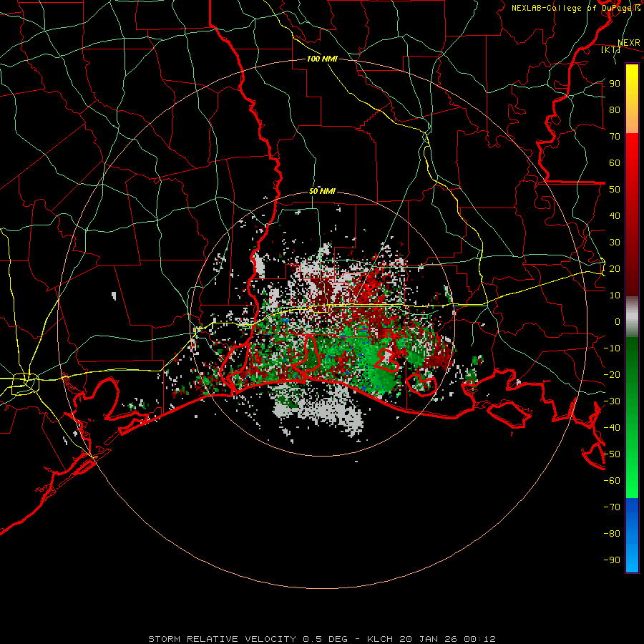Click the 30 value on velocity scale
Screen dimensions: 644x644
[615, 243]
